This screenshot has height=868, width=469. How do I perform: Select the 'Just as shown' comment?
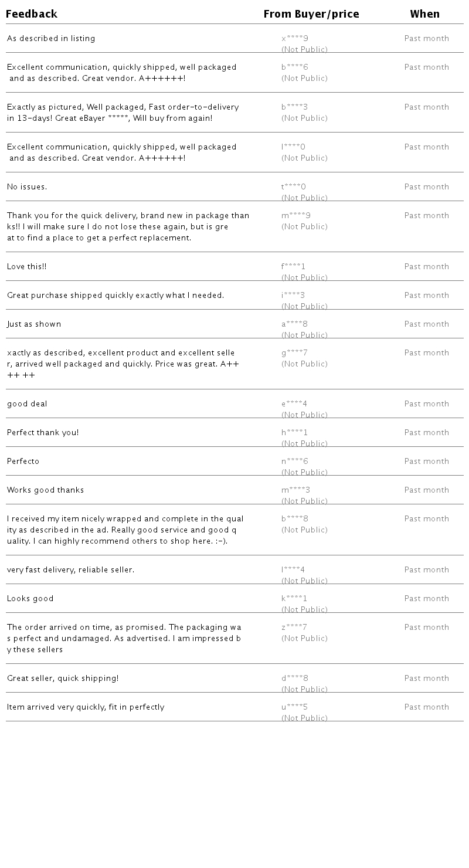click(x=34, y=324)
